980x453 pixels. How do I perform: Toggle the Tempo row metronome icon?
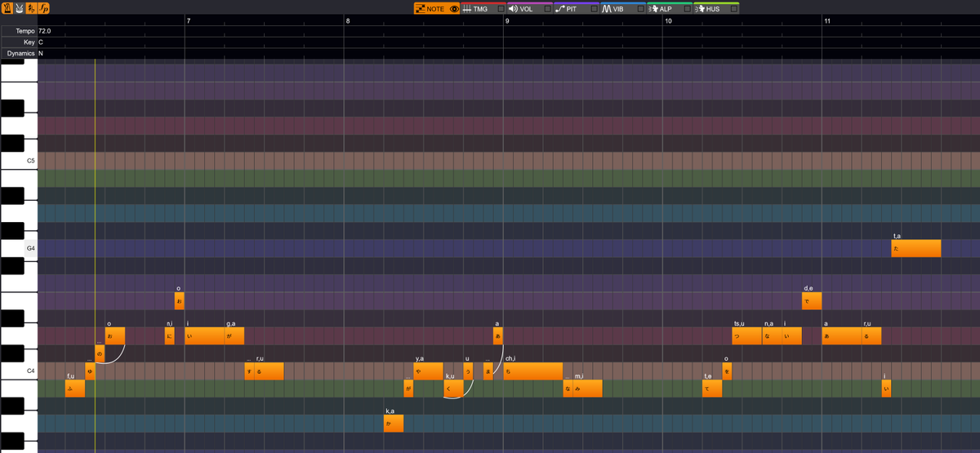7,8
